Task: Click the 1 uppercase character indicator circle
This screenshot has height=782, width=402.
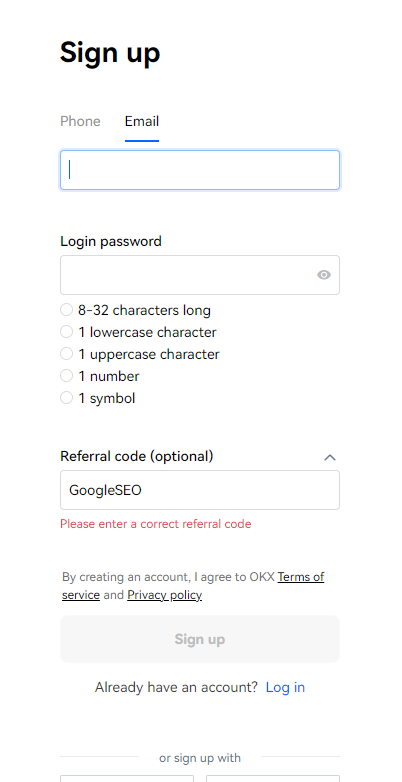Action: point(66,354)
